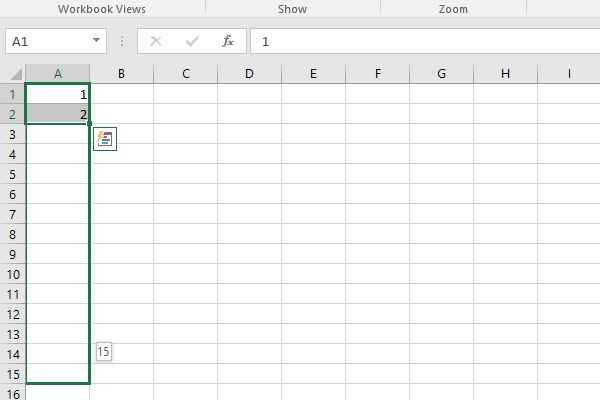Open the Insert Function fx dialog

(228, 42)
